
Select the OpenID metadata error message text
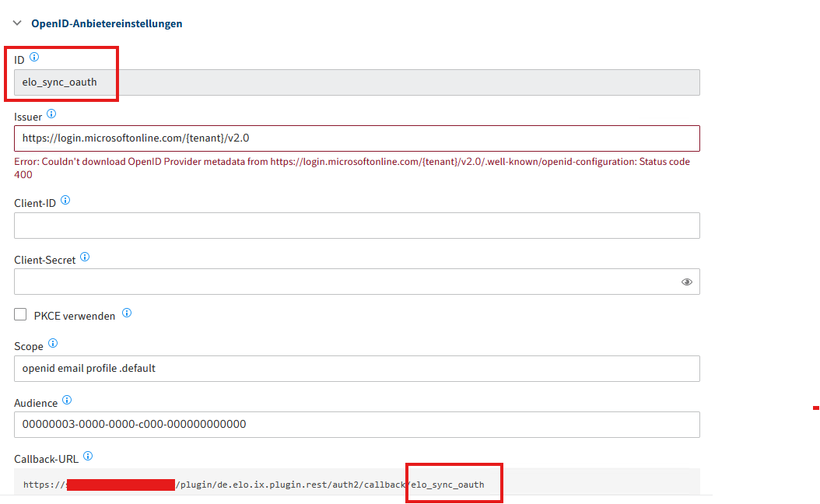(x=311, y=162)
